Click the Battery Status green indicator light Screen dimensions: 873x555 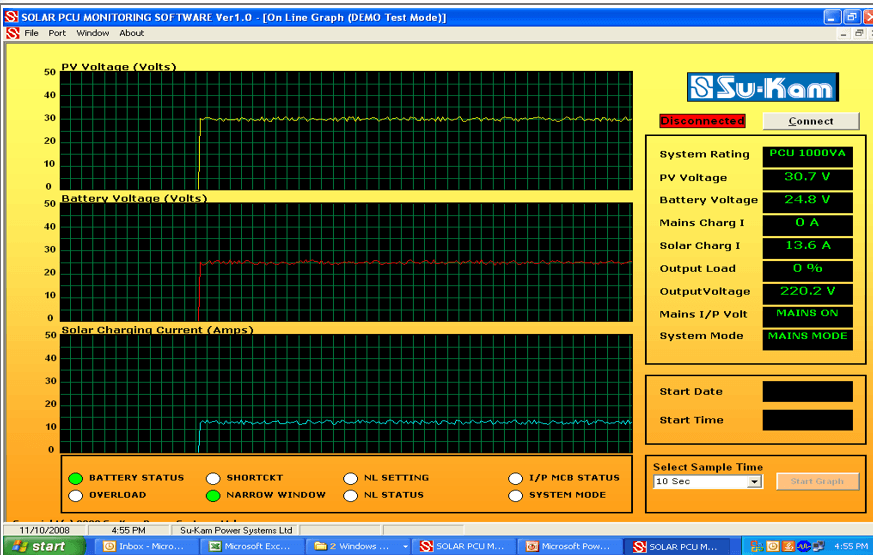coord(75,478)
